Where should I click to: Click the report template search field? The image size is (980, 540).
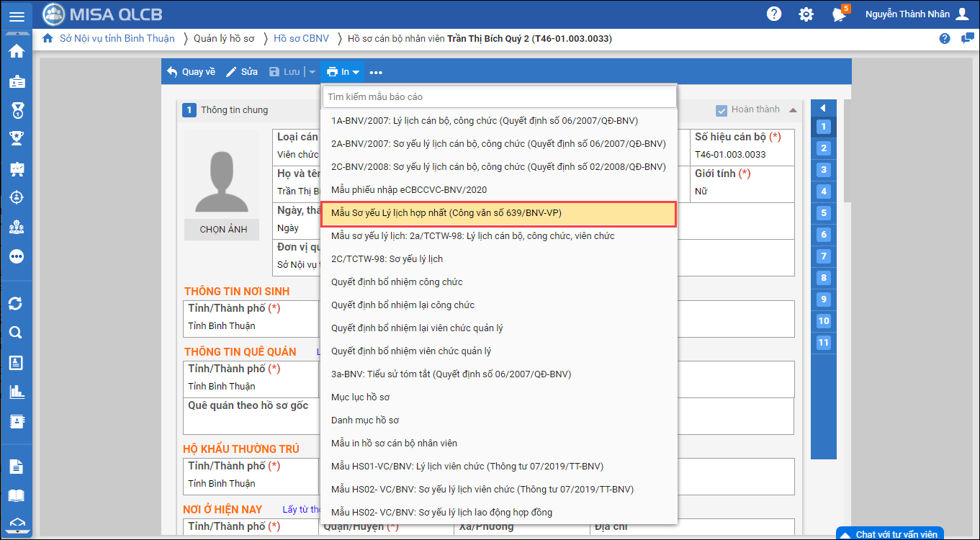pos(499,96)
